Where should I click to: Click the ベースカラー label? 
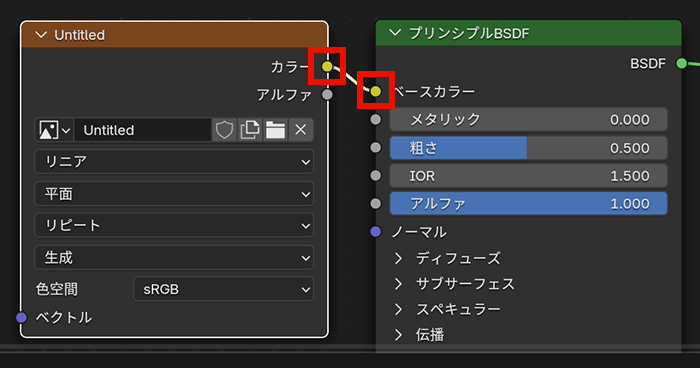[434, 92]
